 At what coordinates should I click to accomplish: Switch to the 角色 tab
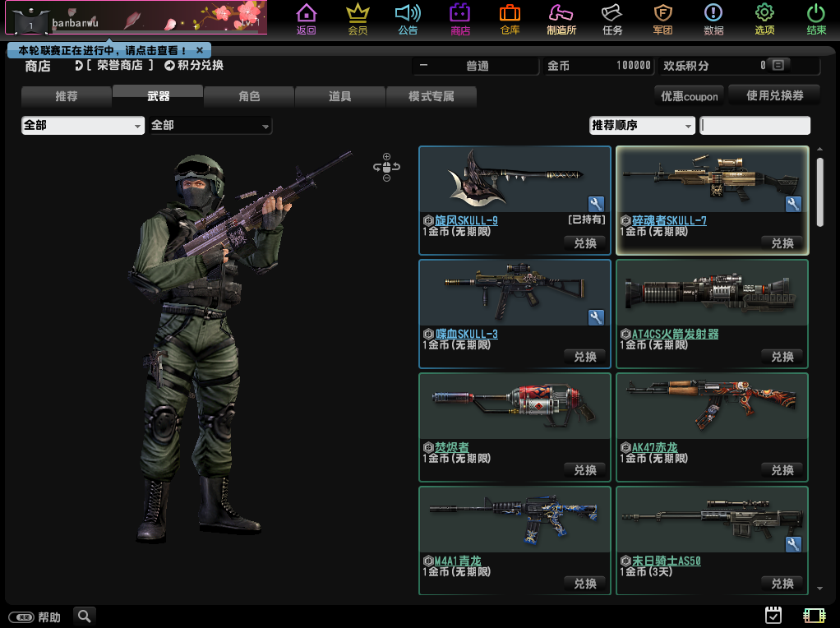point(249,96)
